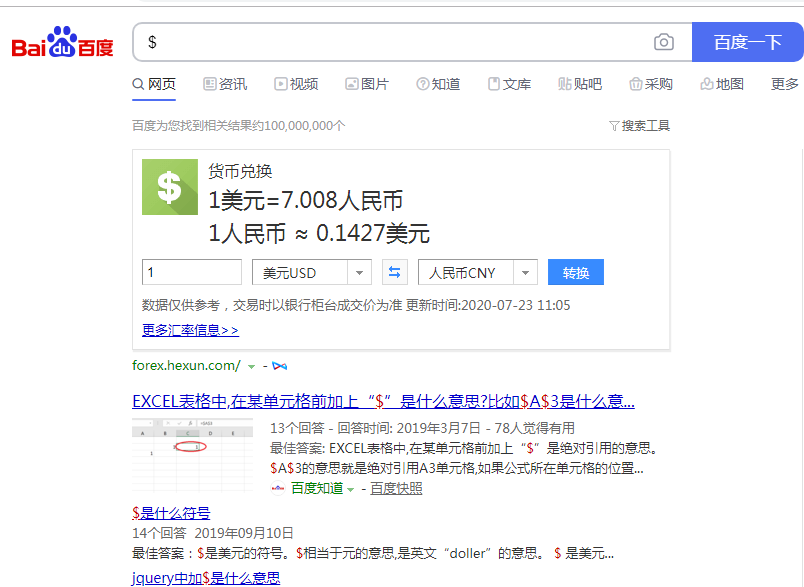Go to the 文库 tab
Image resolution: width=804 pixels, height=587 pixels.
click(509, 84)
